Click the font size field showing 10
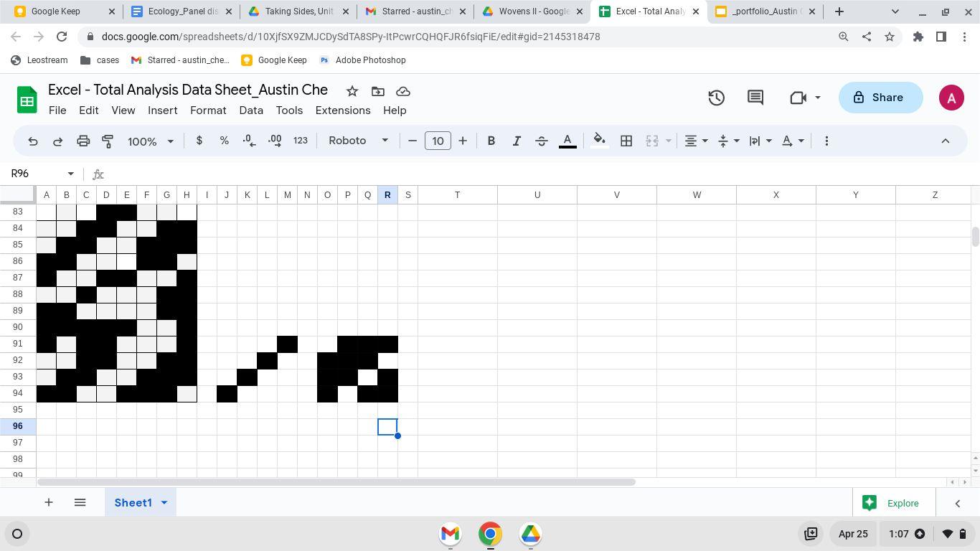 [438, 141]
